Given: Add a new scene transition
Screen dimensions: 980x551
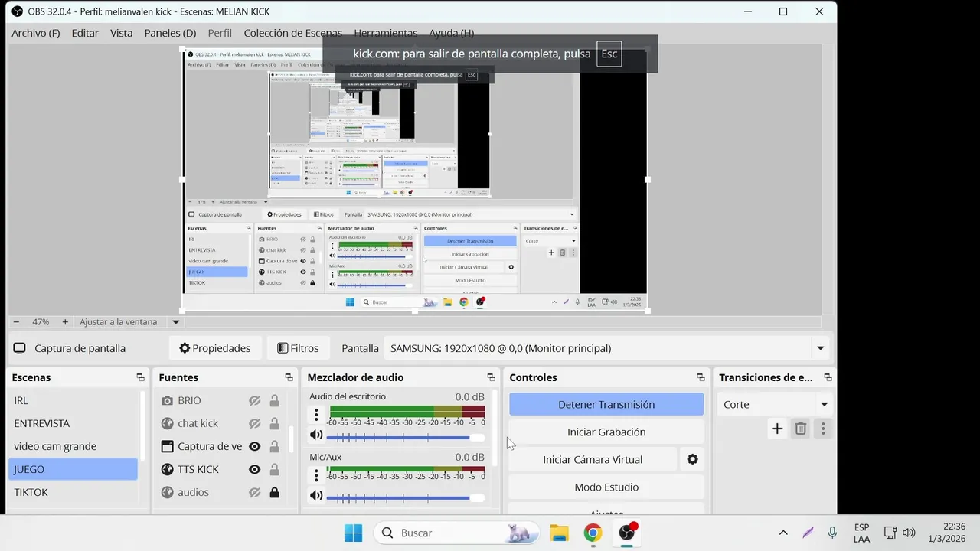Looking at the screenshot, I should pos(777,429).
